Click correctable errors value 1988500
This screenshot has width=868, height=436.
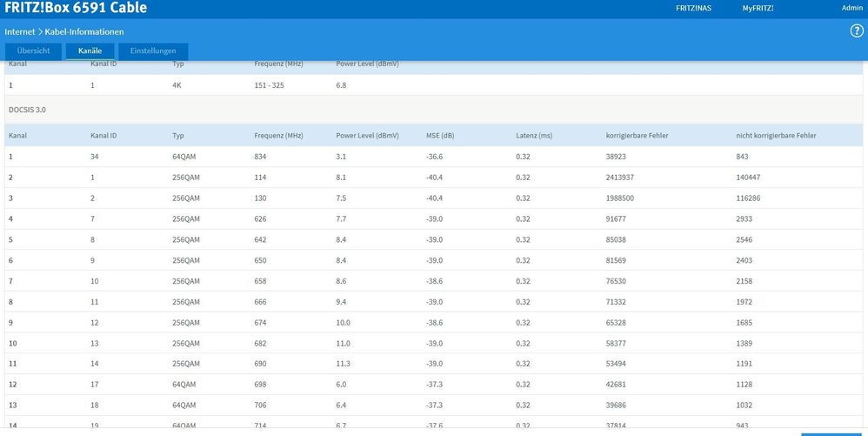619,198
